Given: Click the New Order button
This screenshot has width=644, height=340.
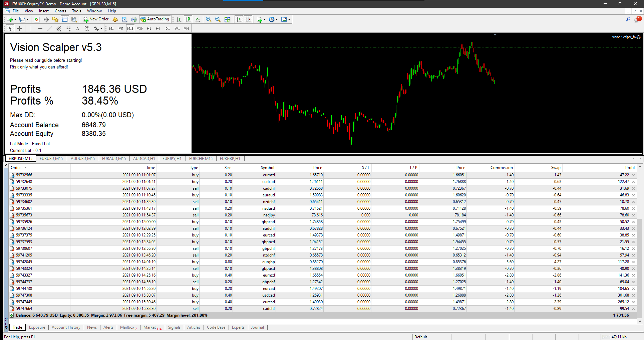Looking at the screenshot, I should [96, 19].
